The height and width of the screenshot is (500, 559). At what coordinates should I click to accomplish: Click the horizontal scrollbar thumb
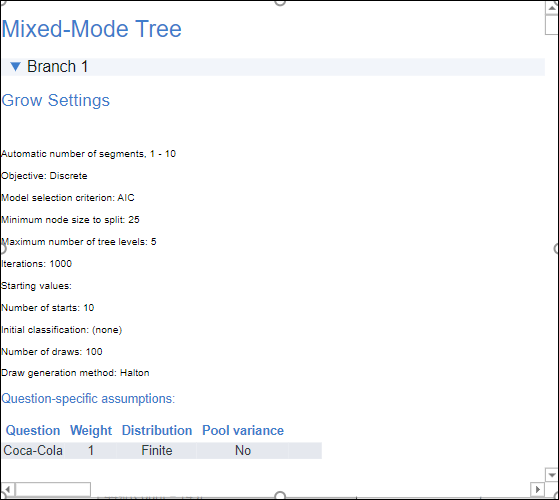click(x=53, y=489)
